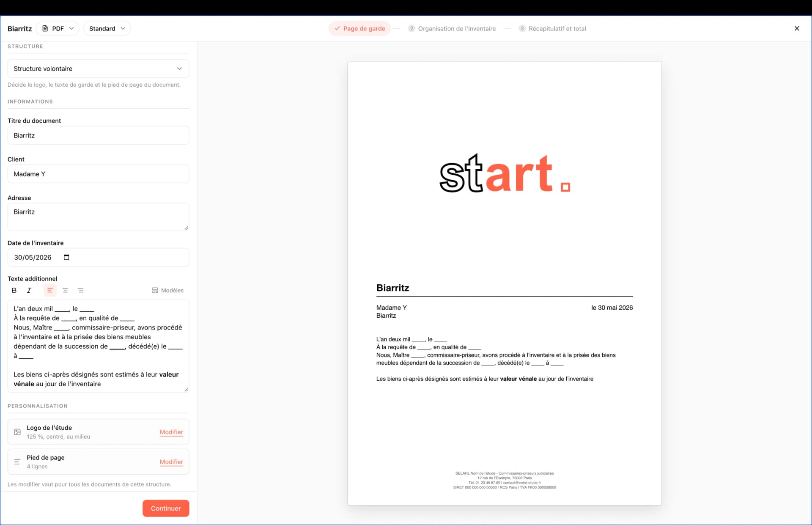Focus the Client field with Madame Y

[98, 174]
